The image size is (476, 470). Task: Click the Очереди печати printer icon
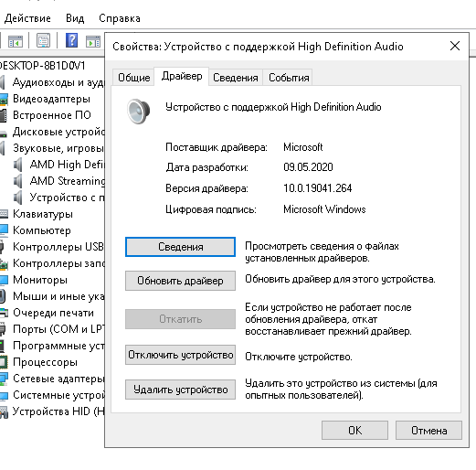point(4,313)
